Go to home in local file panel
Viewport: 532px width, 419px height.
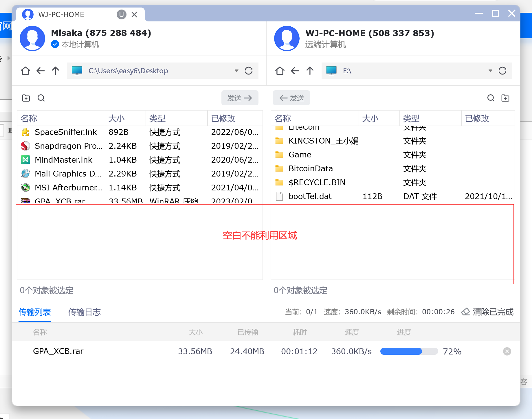coord(25,71)
